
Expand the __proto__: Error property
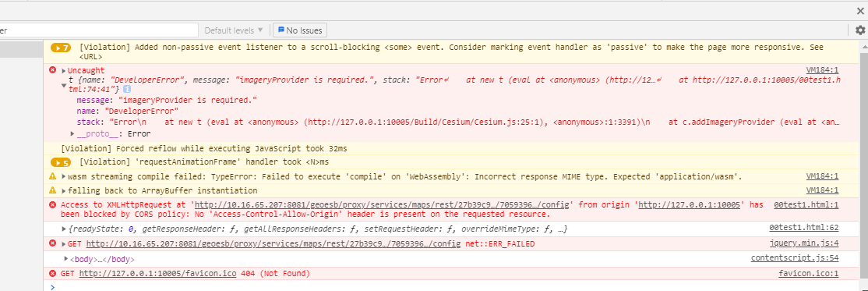[x=73, y=133]
